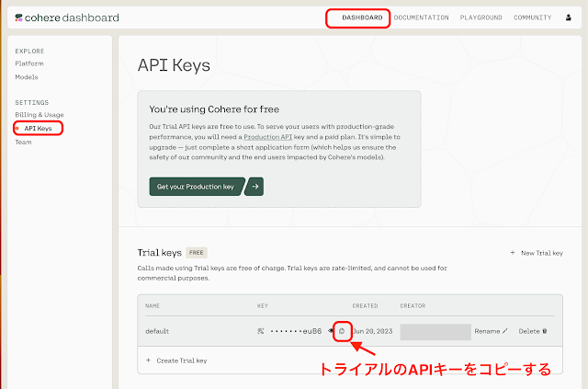Click the created date Jun 20, 2023

point(372,331)
